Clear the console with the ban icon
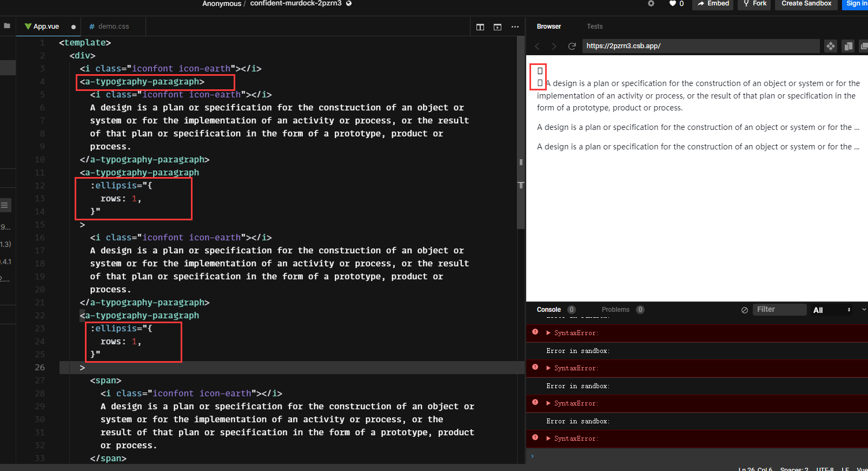 745,310
